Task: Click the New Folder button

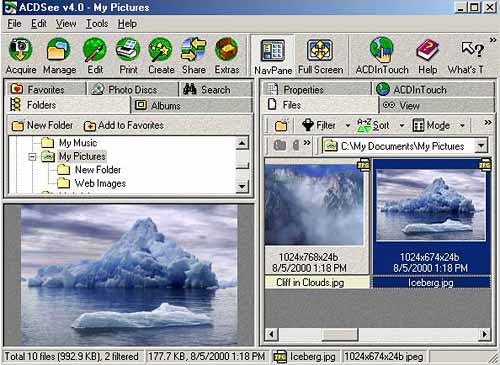Action: 42,125
